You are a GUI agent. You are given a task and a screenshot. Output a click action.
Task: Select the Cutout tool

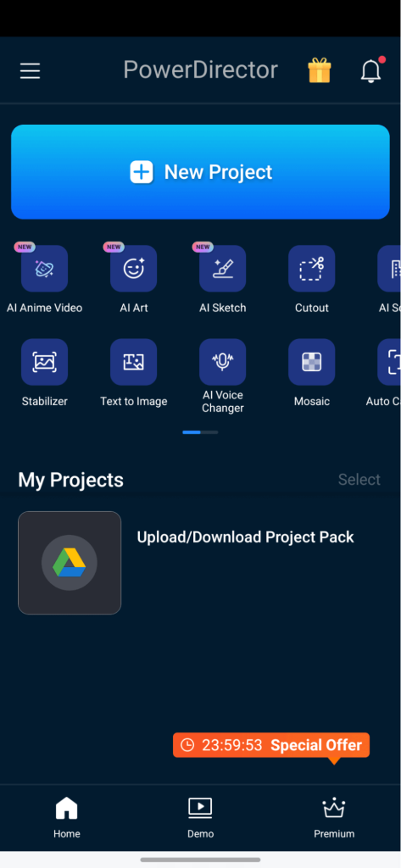[312, 269]
